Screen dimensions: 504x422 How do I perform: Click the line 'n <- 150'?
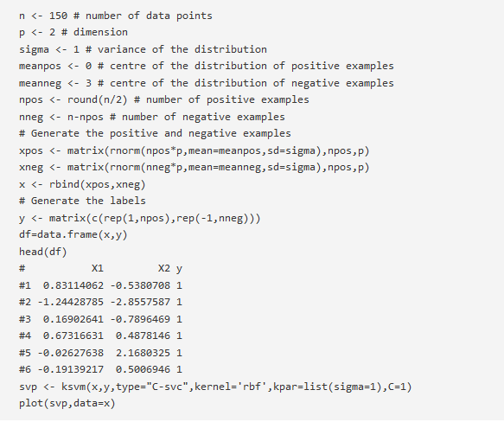116,16
